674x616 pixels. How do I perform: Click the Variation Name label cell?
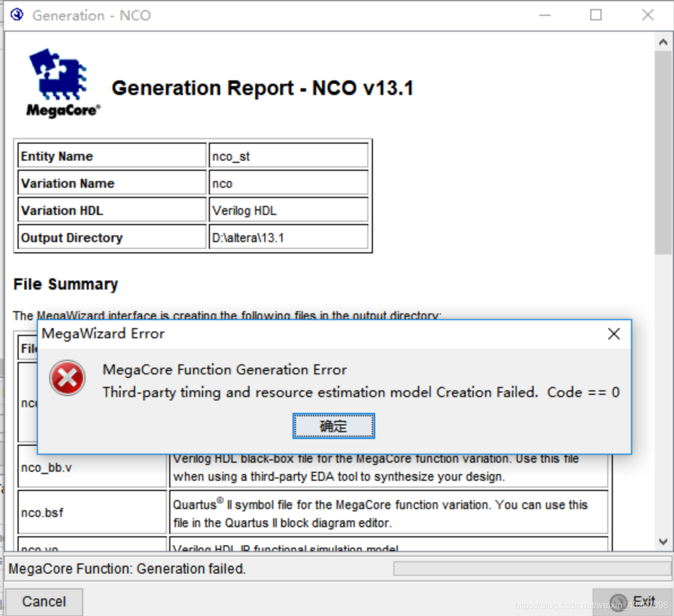[x=111, y=183]
